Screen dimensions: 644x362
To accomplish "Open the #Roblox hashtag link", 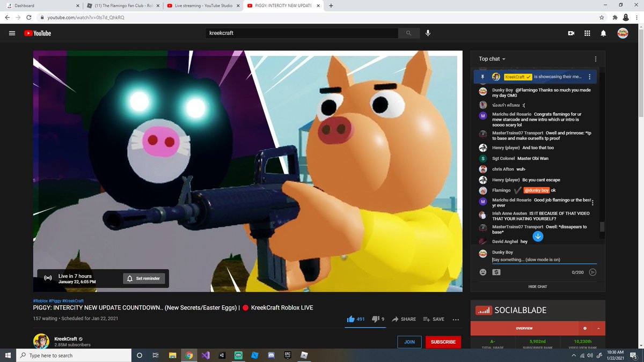I will tap(40, 301).
